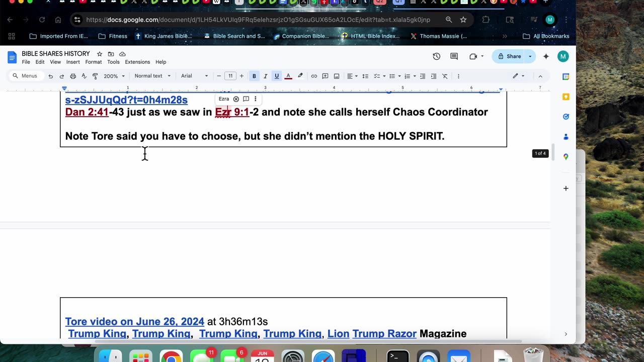644x362 pixels.
Task: Increase font size with plus
Action: tap(242, 76)
